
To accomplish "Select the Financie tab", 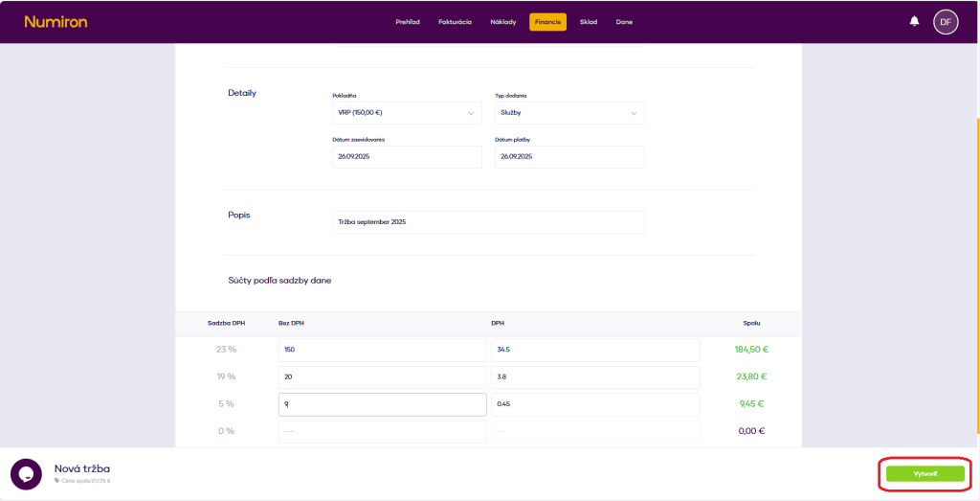I will pyautogui.click(x=548, y=22).
